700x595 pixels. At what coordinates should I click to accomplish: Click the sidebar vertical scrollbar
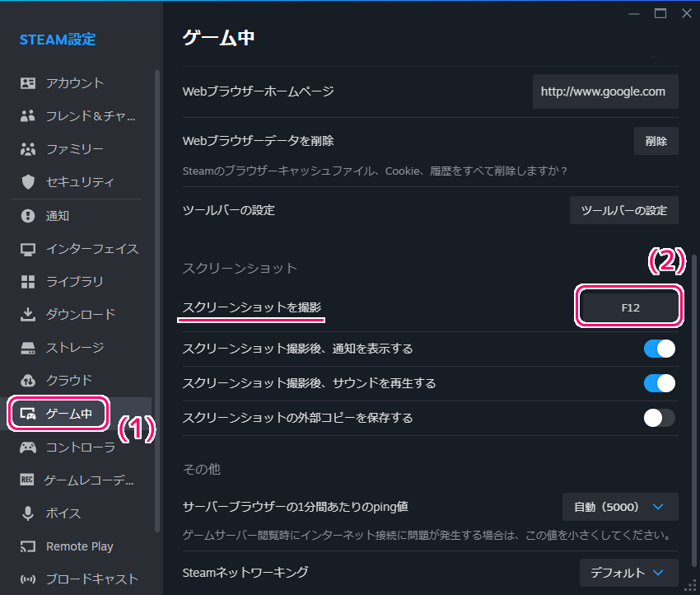point(156,301)
